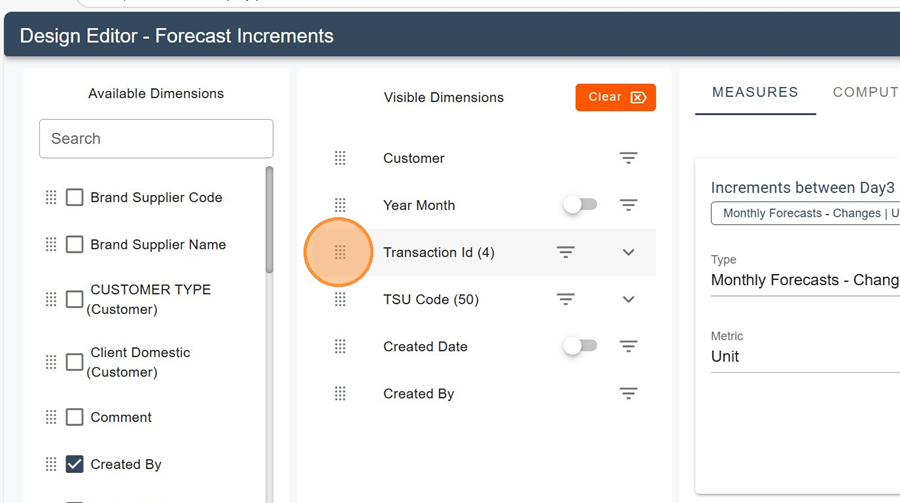Expand the TSU Code (50) chevron
Image resolution: width=900 pixels, height=503 pixels.
click(x=628, y=299)
